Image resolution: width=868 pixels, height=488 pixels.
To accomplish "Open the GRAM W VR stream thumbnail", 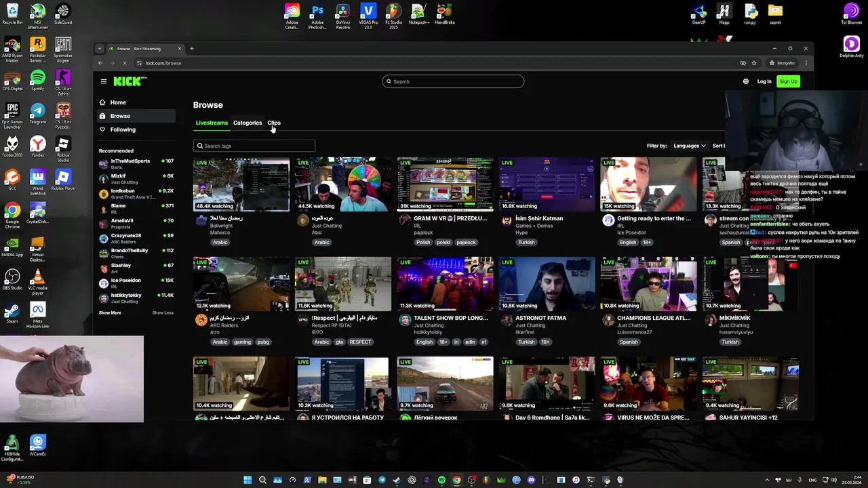I will (446, 184).
